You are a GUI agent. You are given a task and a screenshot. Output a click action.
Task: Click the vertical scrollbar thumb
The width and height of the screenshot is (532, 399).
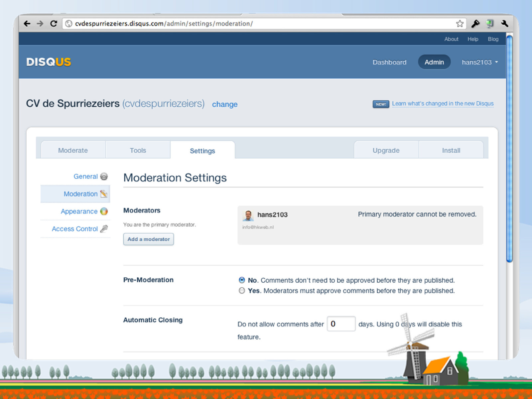(x=509, y=149)
